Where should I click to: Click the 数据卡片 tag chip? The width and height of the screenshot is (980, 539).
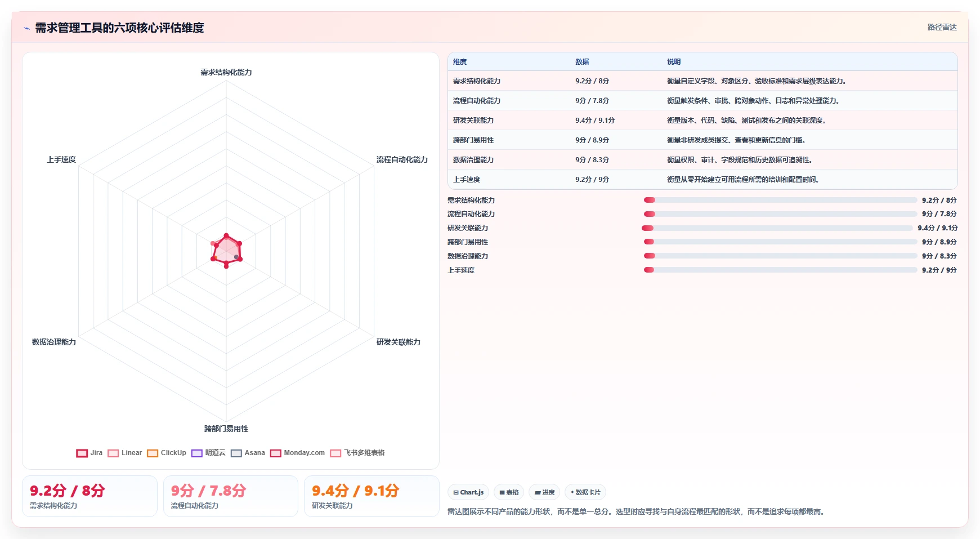(585, 492)
